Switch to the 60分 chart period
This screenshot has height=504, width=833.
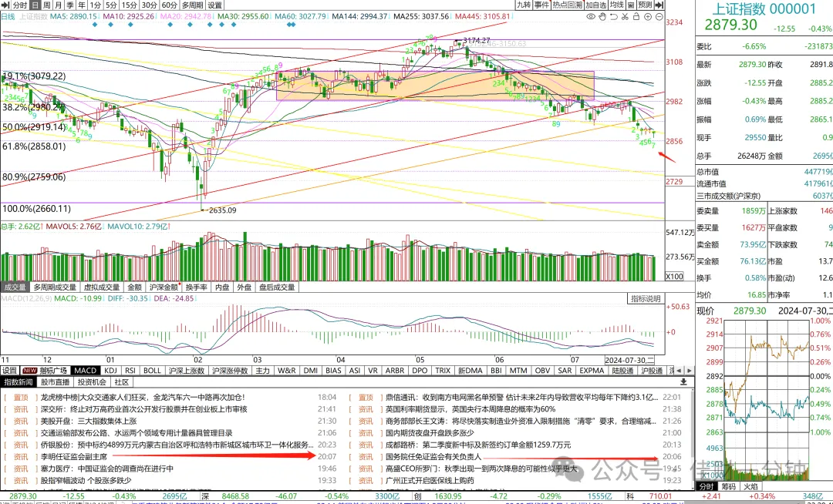point(170,5)
